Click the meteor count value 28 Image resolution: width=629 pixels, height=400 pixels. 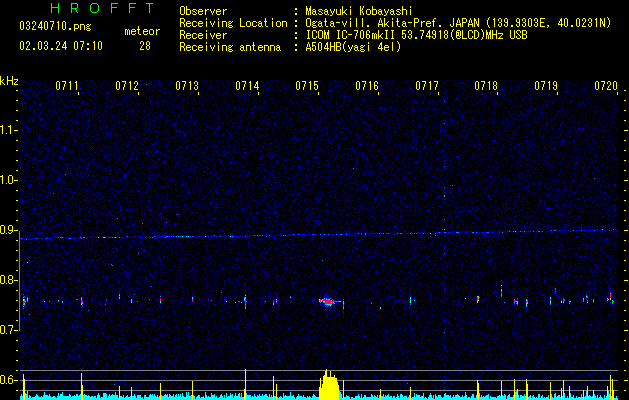[145, 46]
